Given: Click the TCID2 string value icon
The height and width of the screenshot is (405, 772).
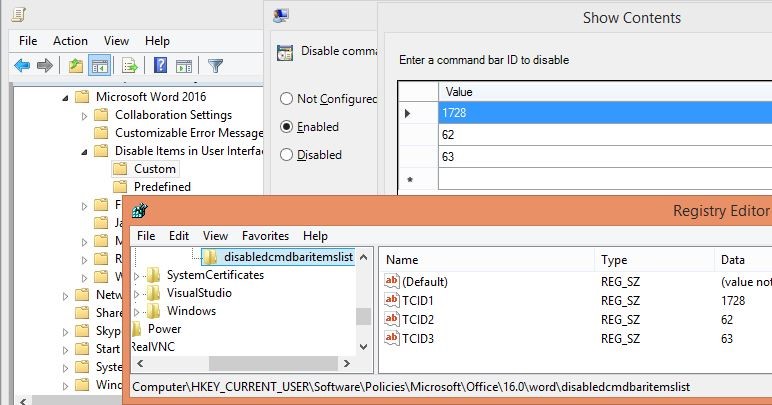Looking at the screenshot, I should tap(392, 319).
